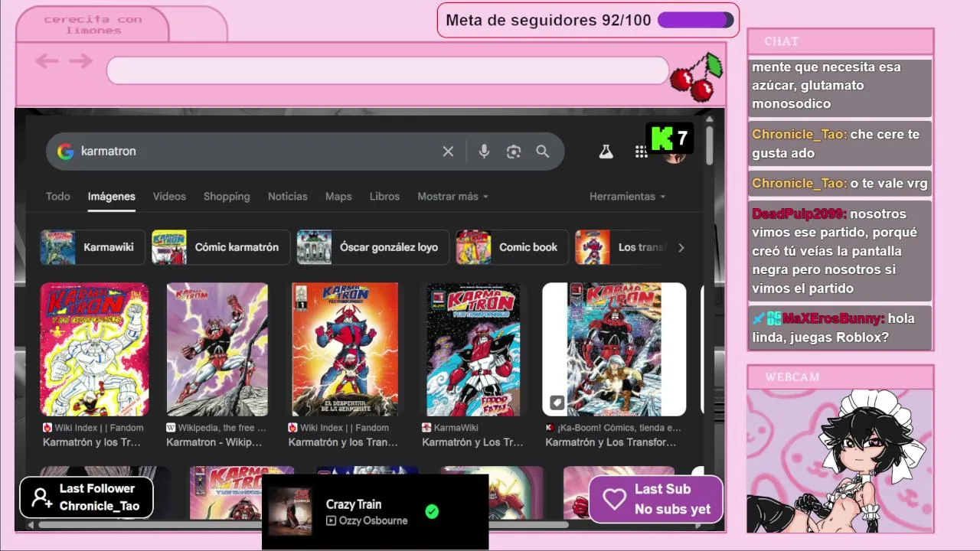Open the Google apps grid
The width and height of the screenshot is (980, 551).
[641, 152]
